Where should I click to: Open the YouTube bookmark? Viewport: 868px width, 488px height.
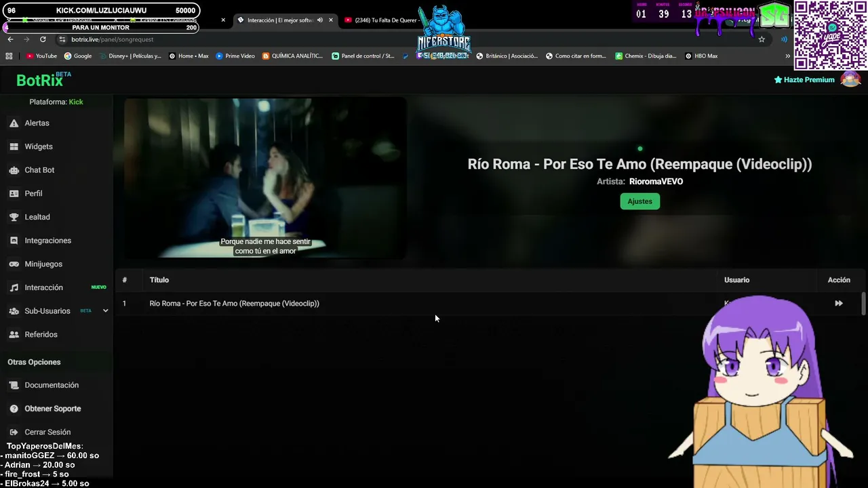pos(41,56)
